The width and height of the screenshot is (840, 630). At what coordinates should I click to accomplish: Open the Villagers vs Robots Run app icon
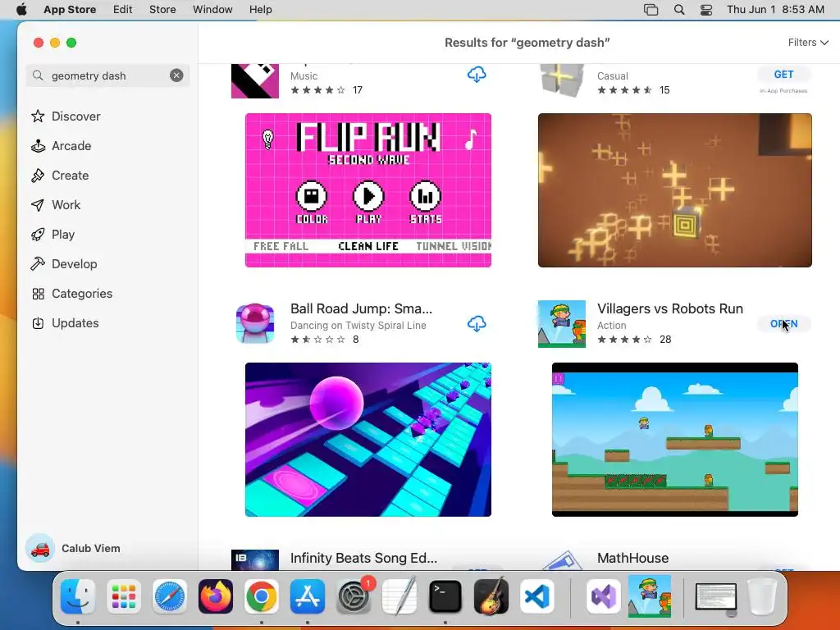[561, 323]
